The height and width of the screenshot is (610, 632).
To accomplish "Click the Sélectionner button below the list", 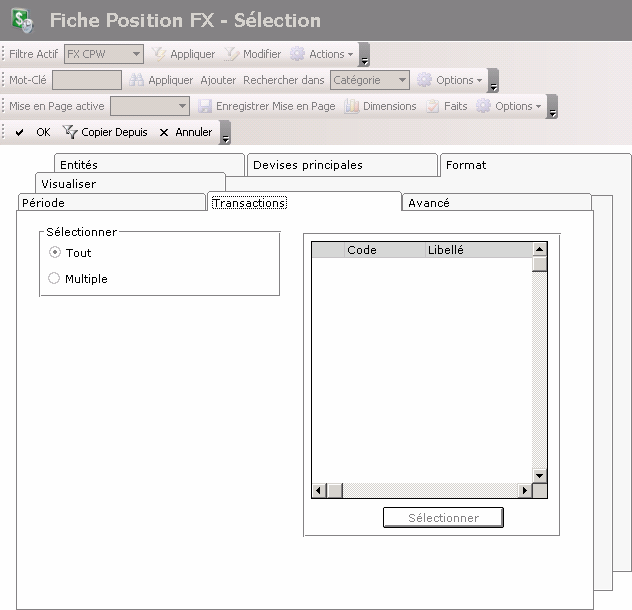I will pos(443,518).
